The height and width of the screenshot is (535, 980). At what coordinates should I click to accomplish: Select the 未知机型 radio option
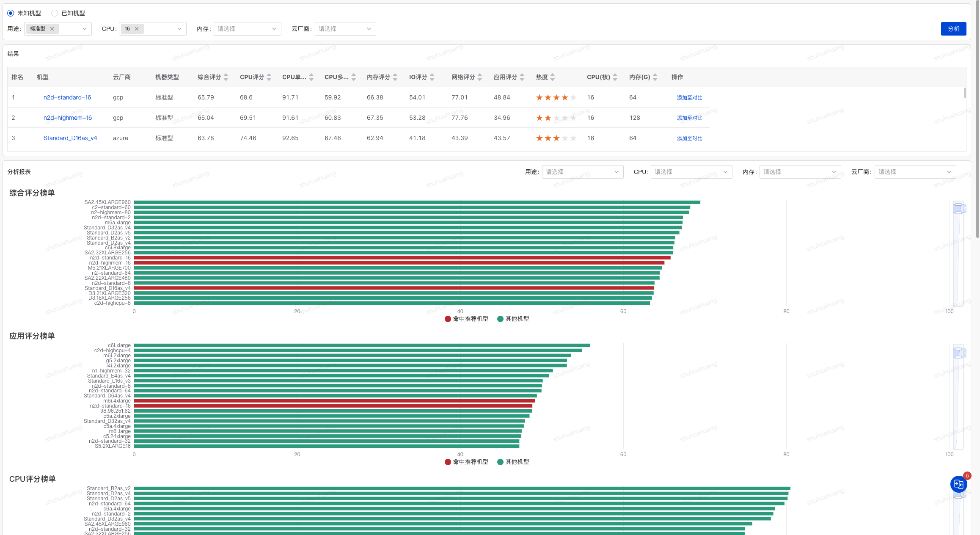pyautogui.click(x=11, y=13)
